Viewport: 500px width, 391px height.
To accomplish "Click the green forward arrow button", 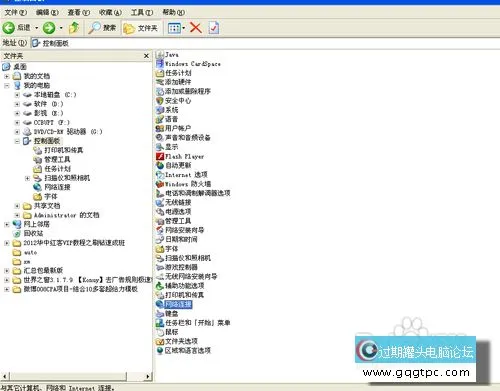I will 49,28.
